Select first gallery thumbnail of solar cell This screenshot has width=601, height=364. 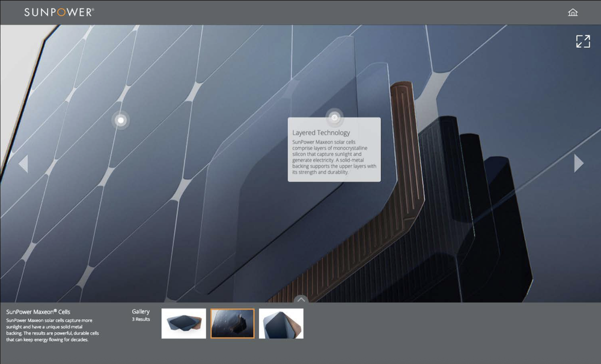[x=183, y=324]
